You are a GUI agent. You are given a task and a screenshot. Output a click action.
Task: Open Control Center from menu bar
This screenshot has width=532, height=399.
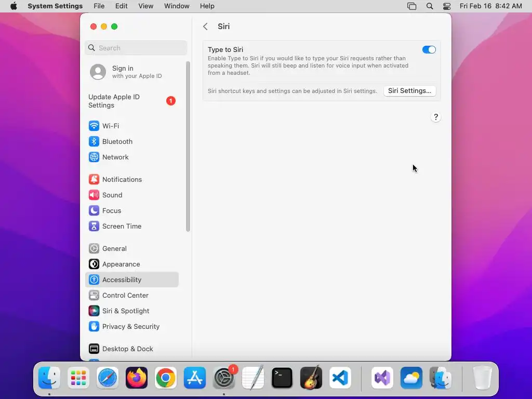click(447, 6)
